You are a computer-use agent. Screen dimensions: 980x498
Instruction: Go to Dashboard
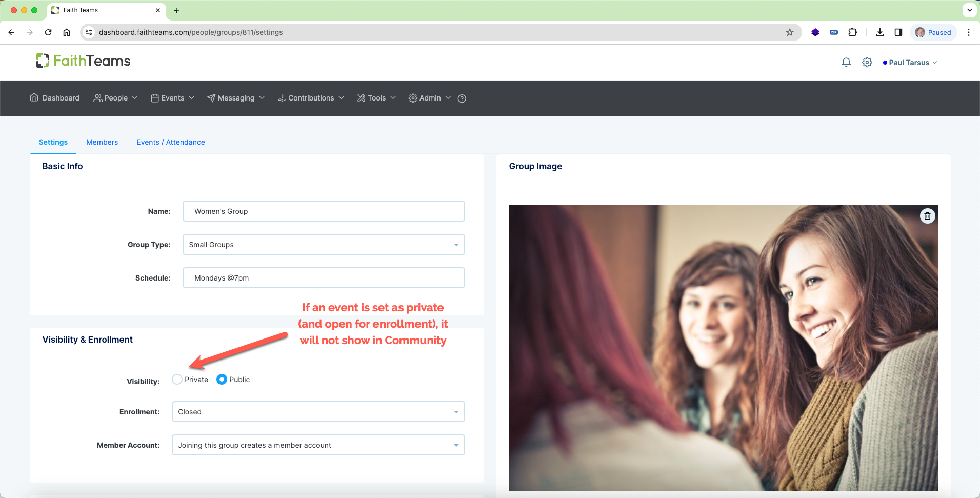55,98
